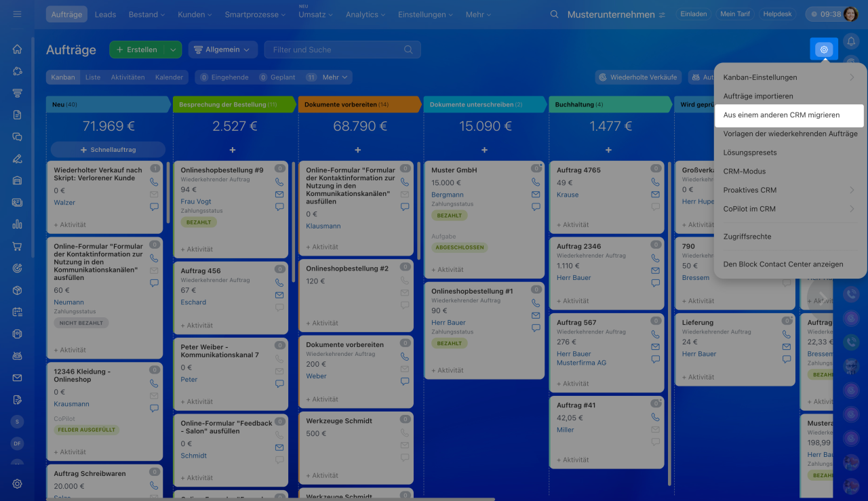Open the box package icon in sidebar
Viewport: 868px width, 501px height.
pyautogui.click(x=17, y=290)
